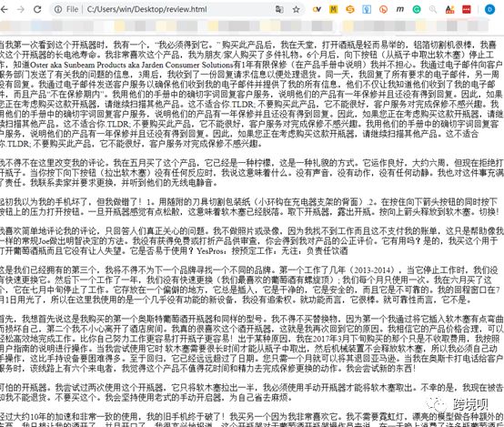Click the first paragraph beginning '当我第一次看到这个开瓶器时'
The width and height of the screenshot is (504, 427).
pyautogui.click(x=251, y=95)
